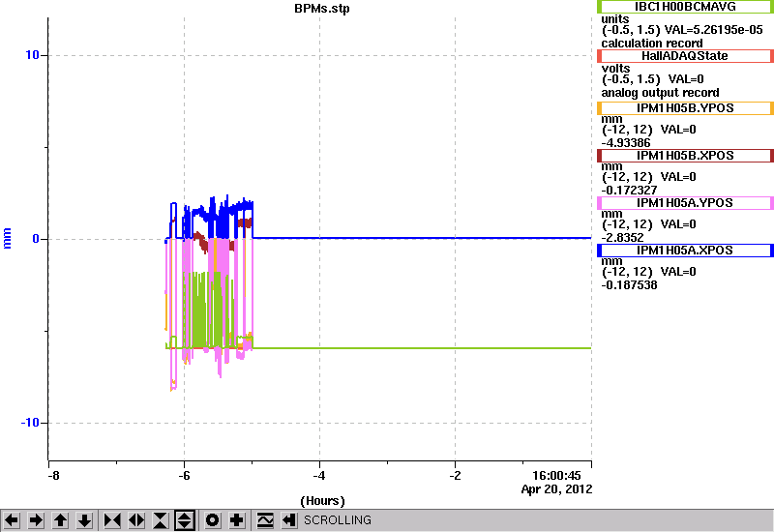774x532 pixels.
Task: Click the circle auto-scale icon in toolbar
Action: point(213,520)
